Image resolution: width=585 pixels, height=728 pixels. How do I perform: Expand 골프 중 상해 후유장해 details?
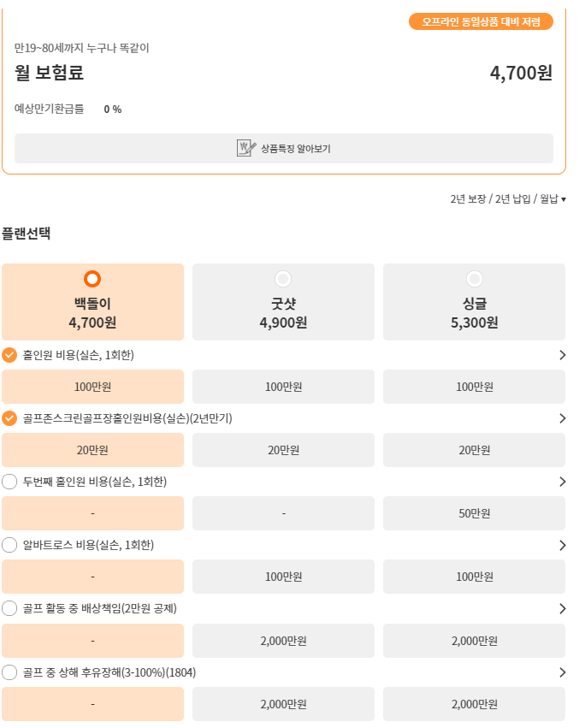click(563, 672)
